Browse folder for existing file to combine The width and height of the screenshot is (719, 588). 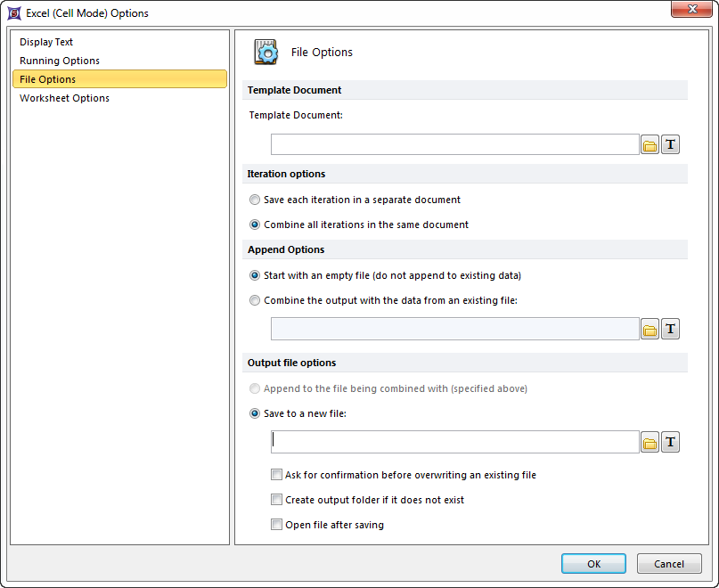click(650, 330)
